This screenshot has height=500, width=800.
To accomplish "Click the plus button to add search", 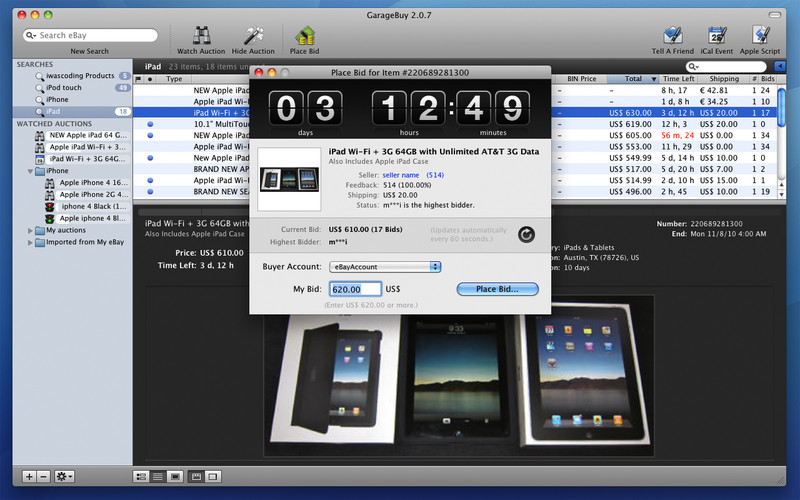I will 29,476.
